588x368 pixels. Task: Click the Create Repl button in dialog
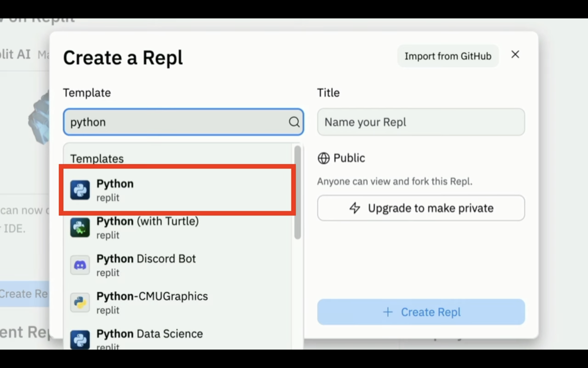(421, 312)
